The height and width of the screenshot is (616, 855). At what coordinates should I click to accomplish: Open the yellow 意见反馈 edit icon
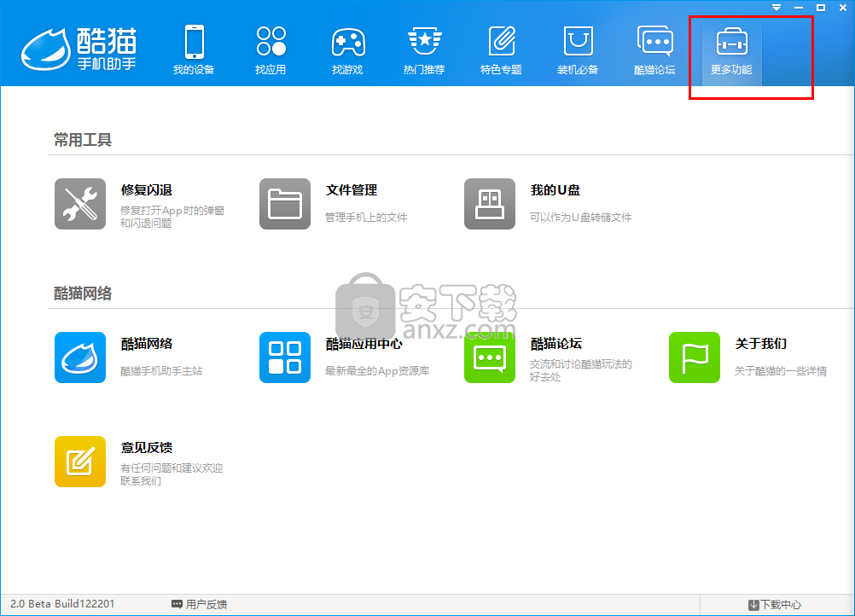point(80,462)
